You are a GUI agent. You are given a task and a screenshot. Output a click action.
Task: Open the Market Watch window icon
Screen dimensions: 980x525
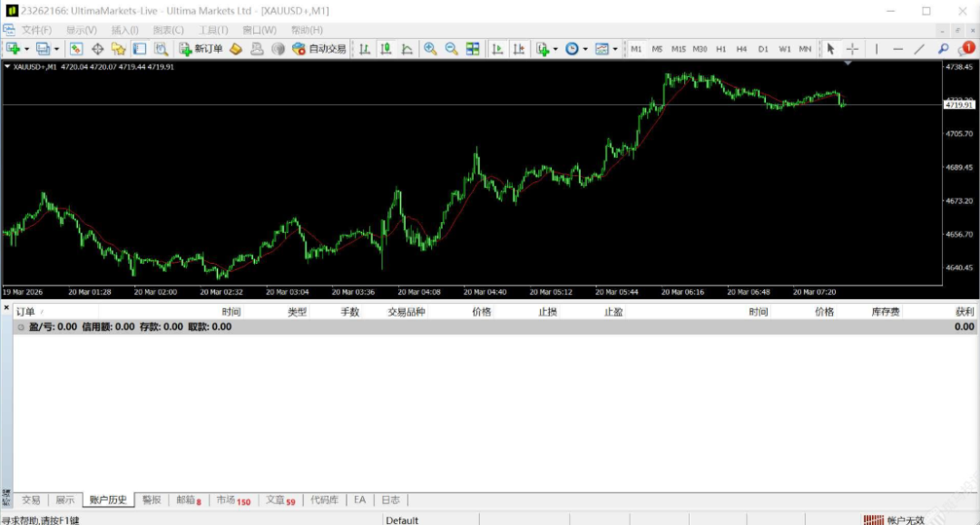pos(76,49)
